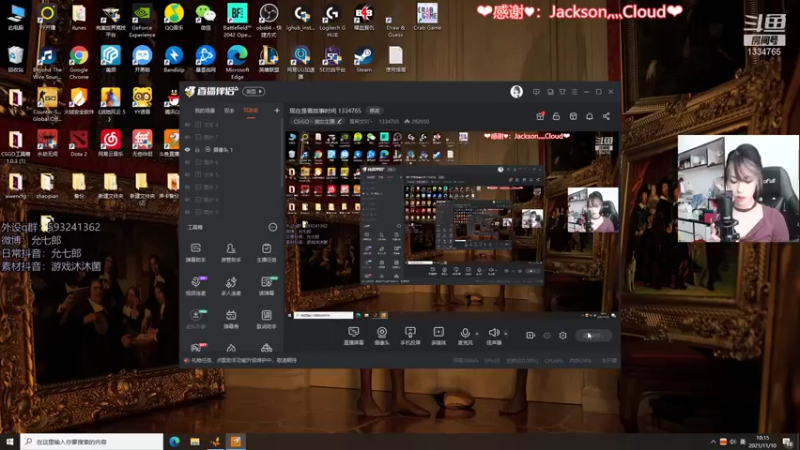Viewport: 800px width, 450px height.
Task: Select the orange highlighted scene tab
Action: [251, 111]
